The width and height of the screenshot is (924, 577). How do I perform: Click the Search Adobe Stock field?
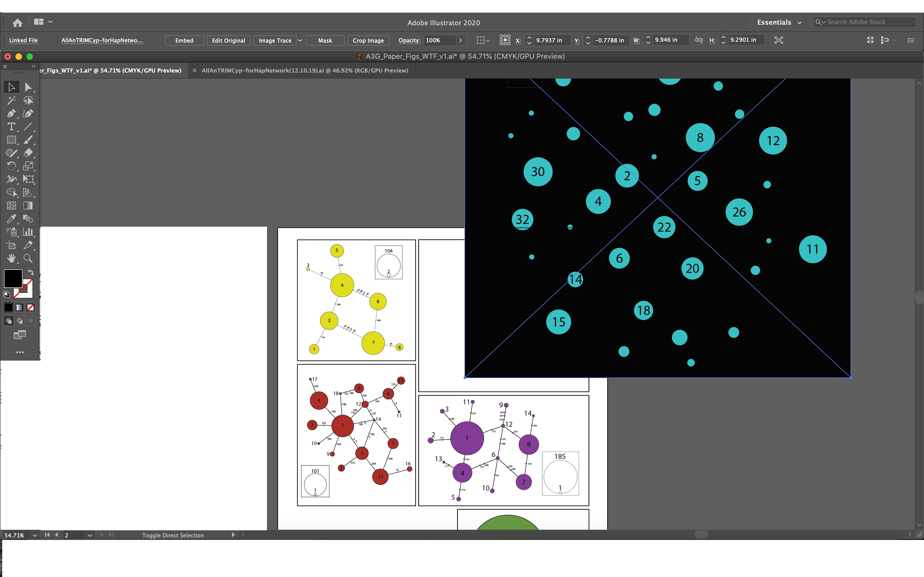tap(867, 22)
